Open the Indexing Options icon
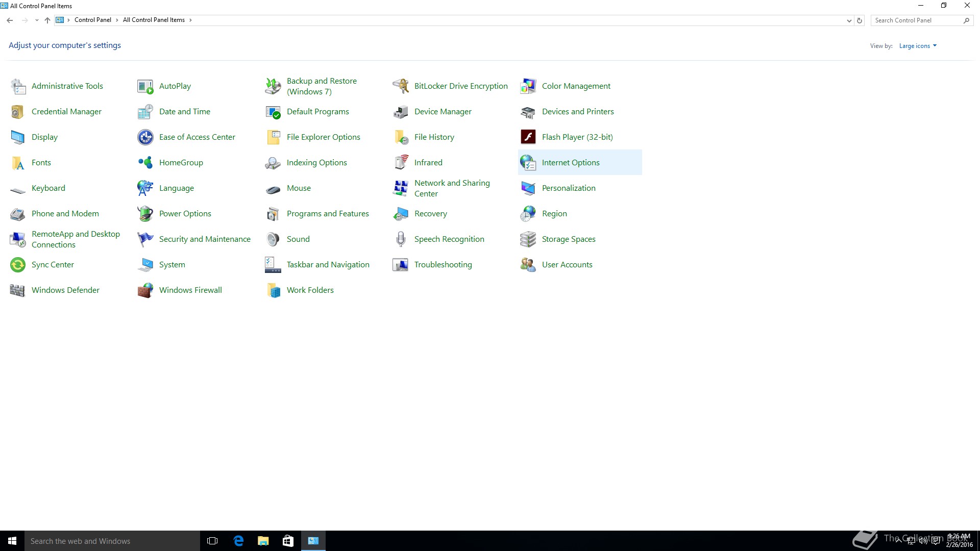The height and width of the screenshot is (551, 980). coord(273,163)
